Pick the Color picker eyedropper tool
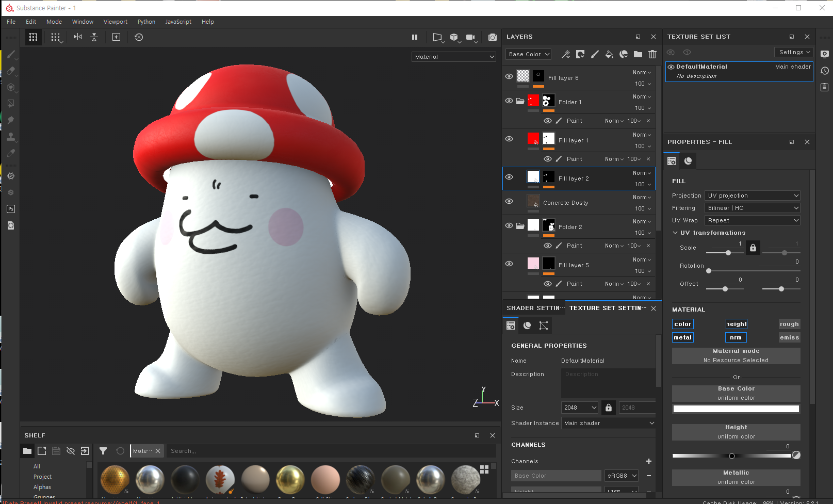This screenshot has width=833, height=504. (10, 153)
